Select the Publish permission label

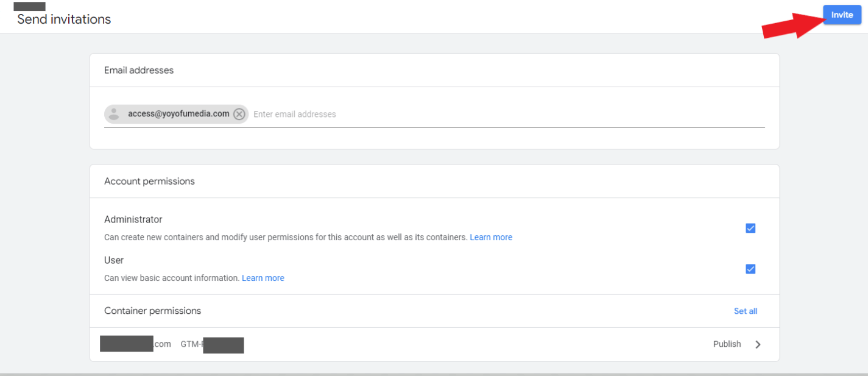click(727, 344)
